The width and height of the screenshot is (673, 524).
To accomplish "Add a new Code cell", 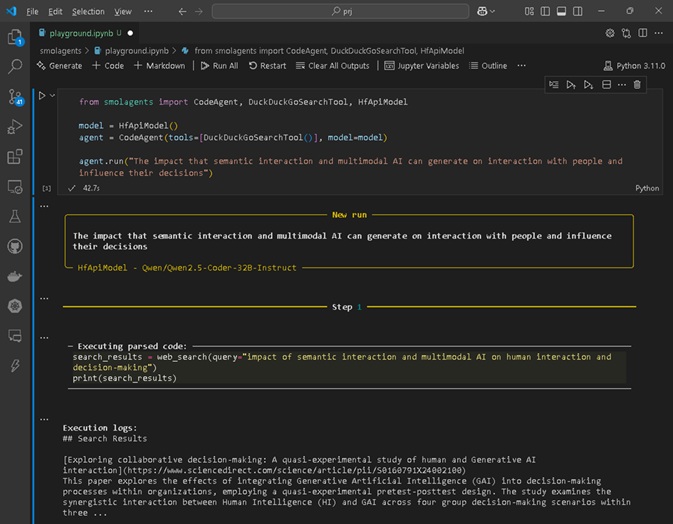I will pyautogui.click(x=108, y=66).
